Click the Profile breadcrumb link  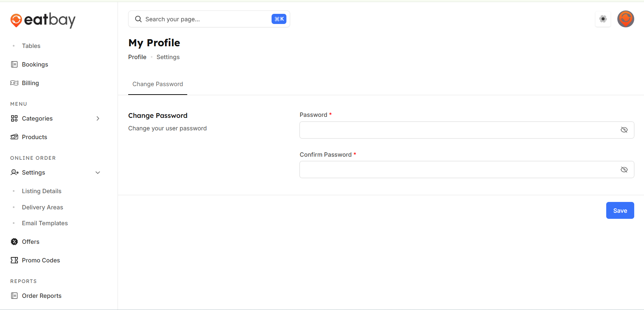click(x=137, y=57)
